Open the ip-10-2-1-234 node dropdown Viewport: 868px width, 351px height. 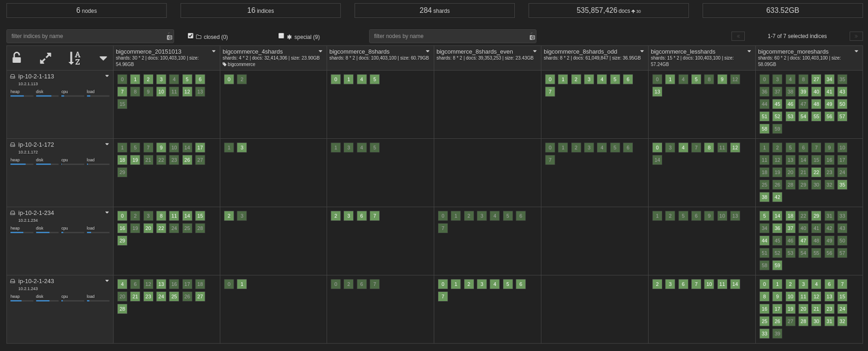(107, 213)
